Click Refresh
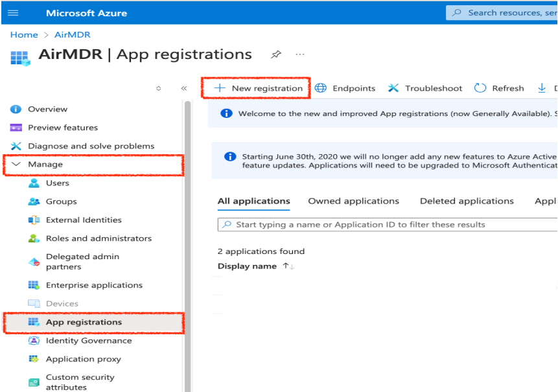This screenshot has width=558, height=392. (x=499, y=88)
